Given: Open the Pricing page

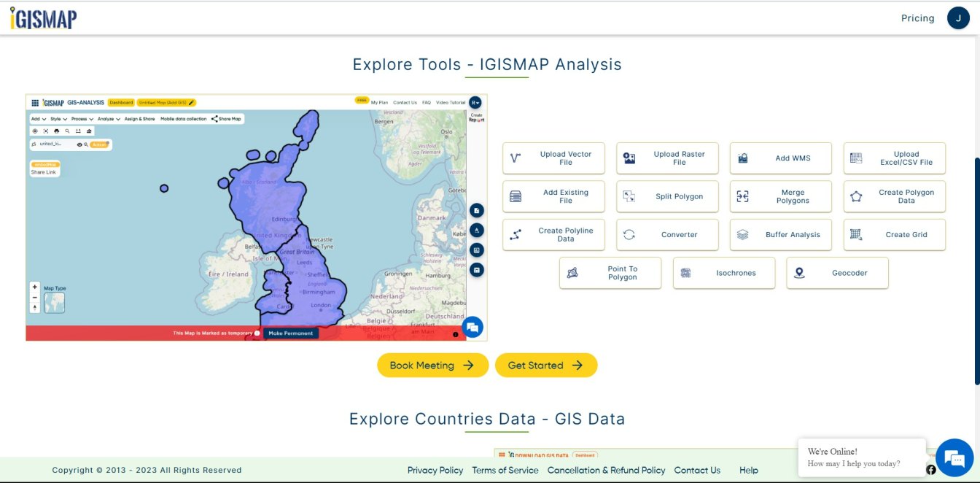Looking at the screenshot, I should tap(917, 18).
